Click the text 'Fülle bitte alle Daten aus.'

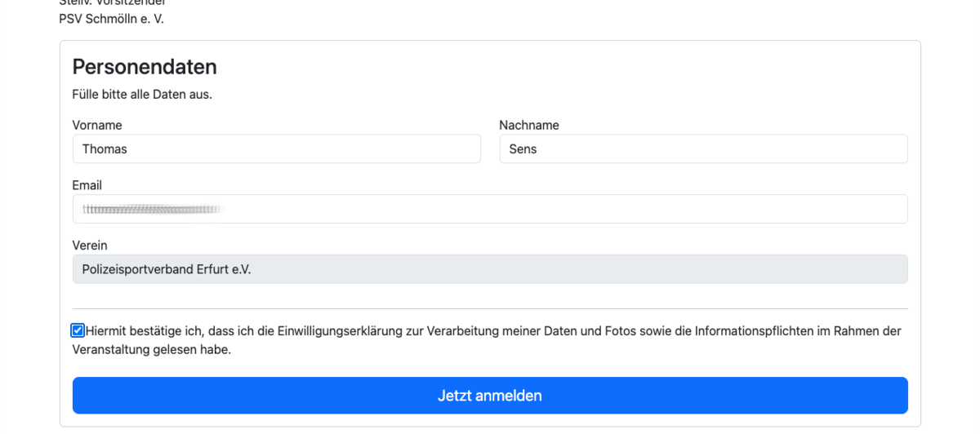142,95
